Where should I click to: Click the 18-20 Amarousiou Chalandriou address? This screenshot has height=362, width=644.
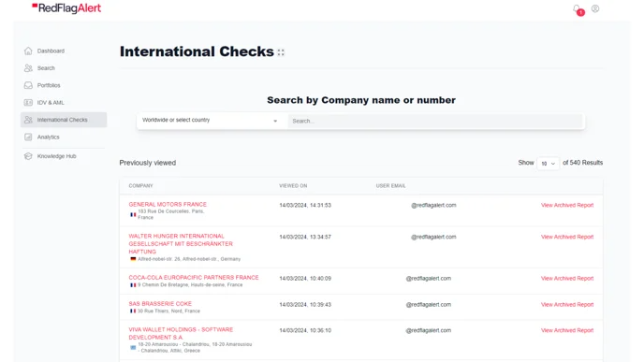pos(195,348)
